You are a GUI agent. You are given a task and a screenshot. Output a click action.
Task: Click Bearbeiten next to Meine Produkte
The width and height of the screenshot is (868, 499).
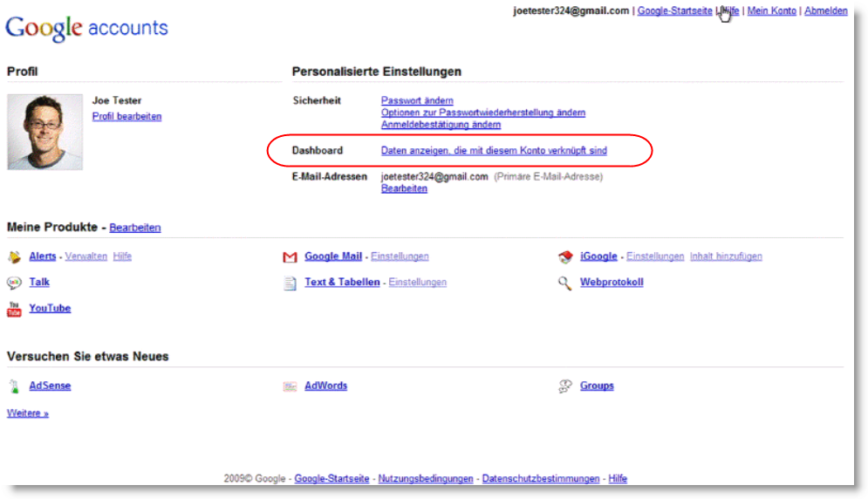135,228
